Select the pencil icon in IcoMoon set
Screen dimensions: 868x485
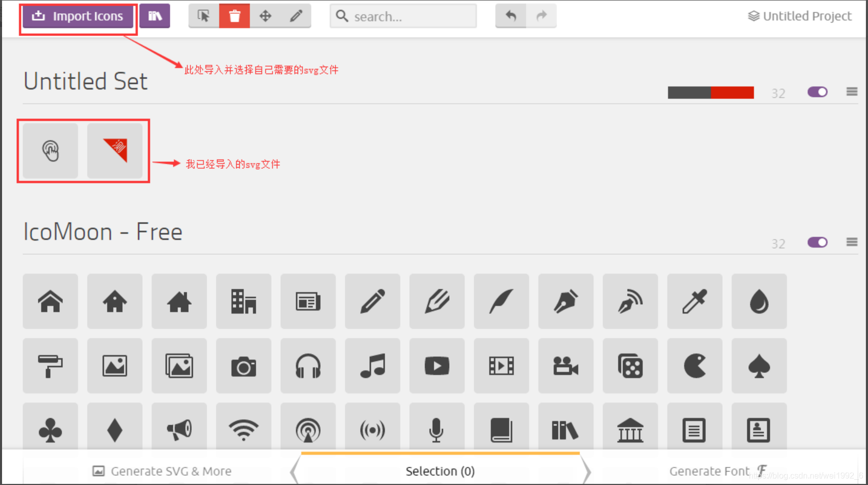coord(372,301)
